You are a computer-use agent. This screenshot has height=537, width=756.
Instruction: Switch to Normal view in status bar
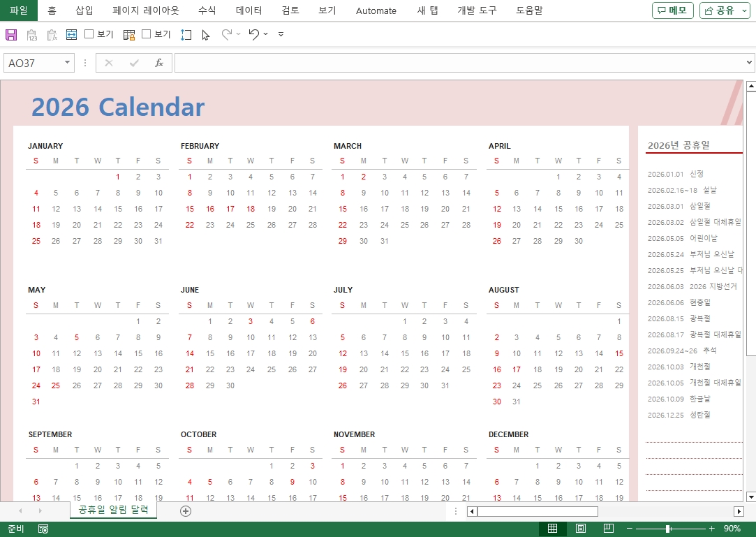(553, 529)
